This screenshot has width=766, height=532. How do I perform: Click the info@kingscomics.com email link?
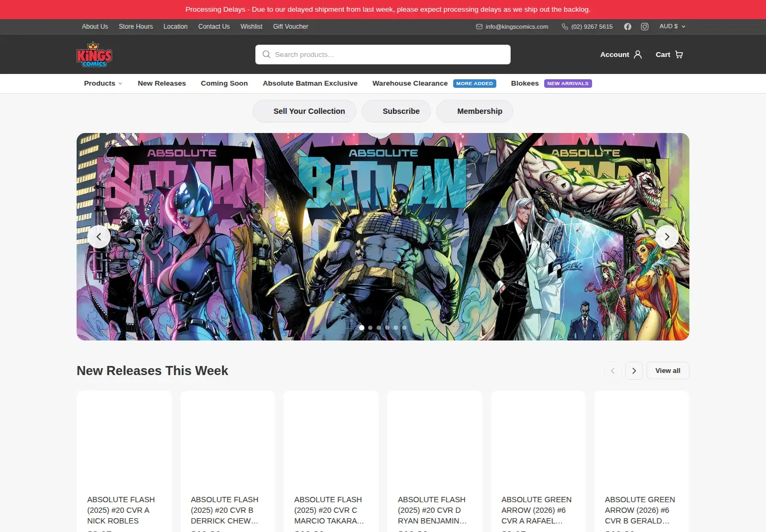tap(517, 27)
